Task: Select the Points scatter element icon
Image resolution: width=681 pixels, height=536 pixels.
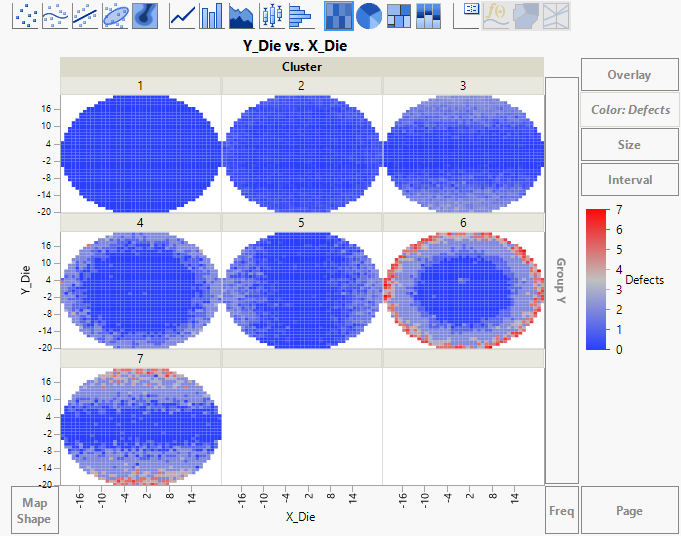Action: (26, 15)
